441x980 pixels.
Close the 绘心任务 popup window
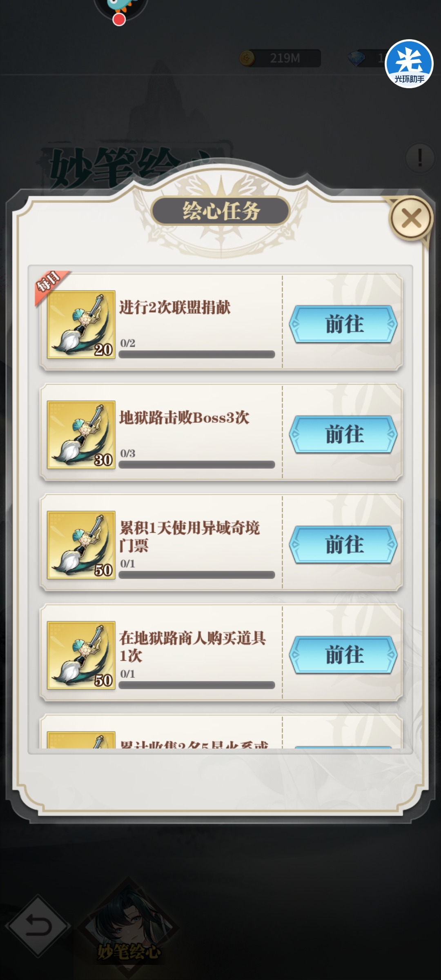pos(411,218)
